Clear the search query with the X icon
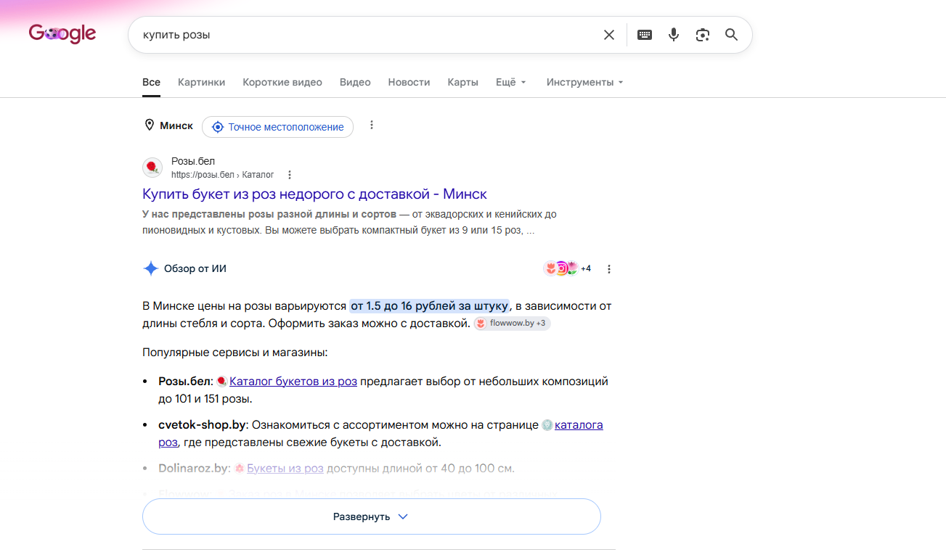 [609, 35]
